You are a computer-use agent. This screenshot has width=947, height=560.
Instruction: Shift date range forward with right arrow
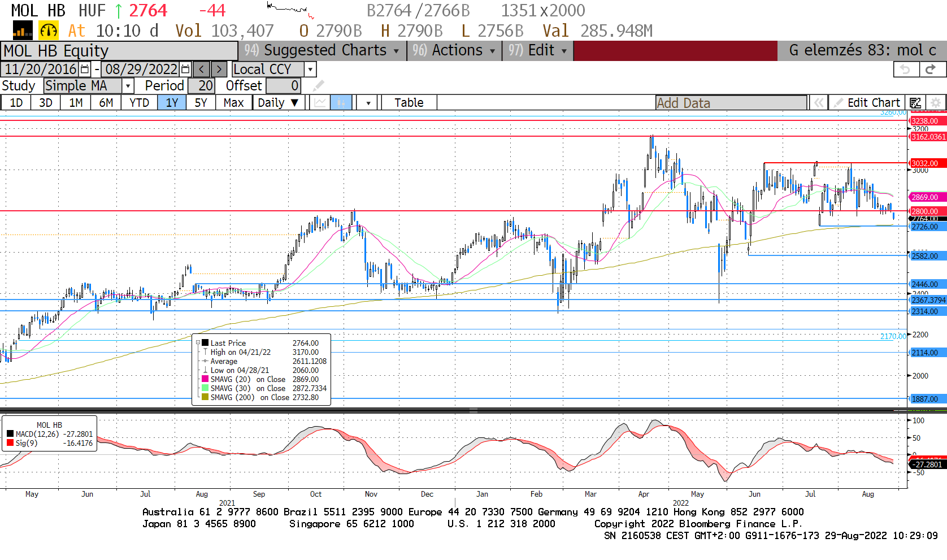219,69
